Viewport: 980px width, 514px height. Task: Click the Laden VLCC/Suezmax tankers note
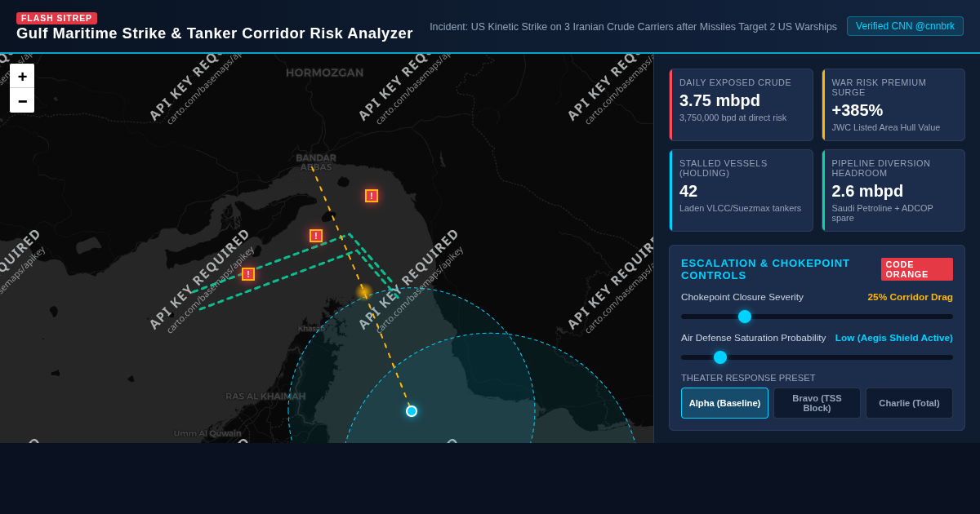740,208
